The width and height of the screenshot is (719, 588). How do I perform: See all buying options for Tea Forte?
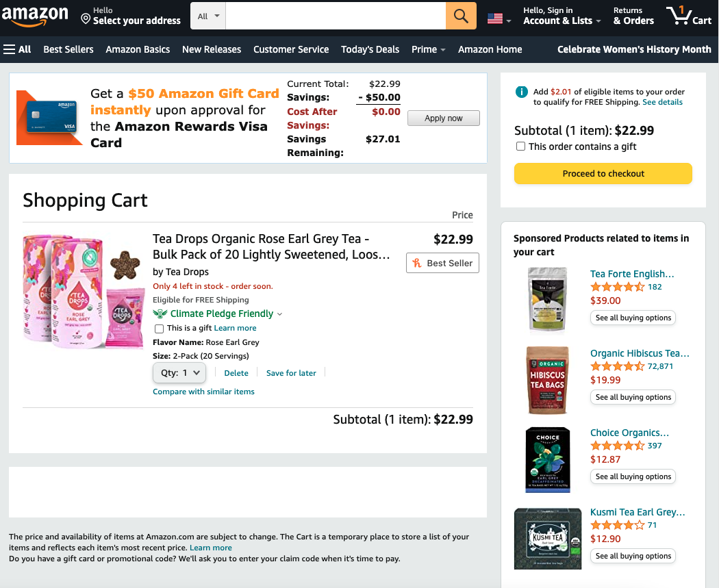click(633, 318)
